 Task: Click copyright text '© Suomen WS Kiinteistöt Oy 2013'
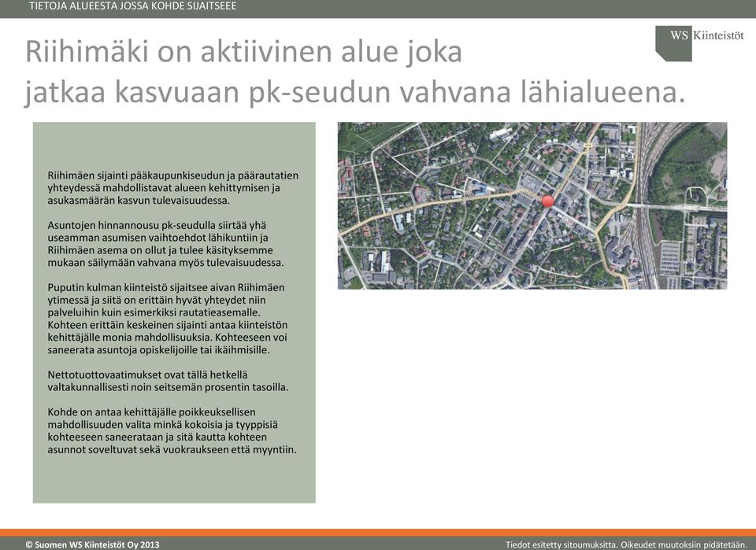92,544
